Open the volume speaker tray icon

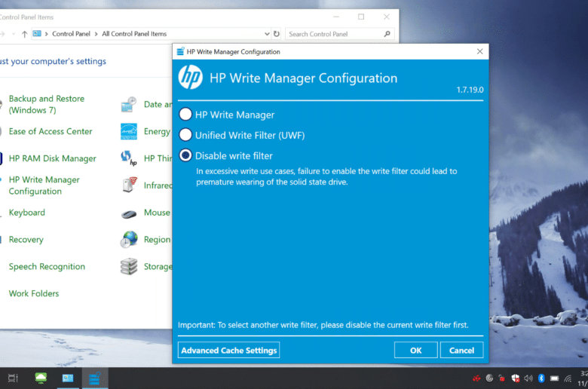tap(528, 378)
